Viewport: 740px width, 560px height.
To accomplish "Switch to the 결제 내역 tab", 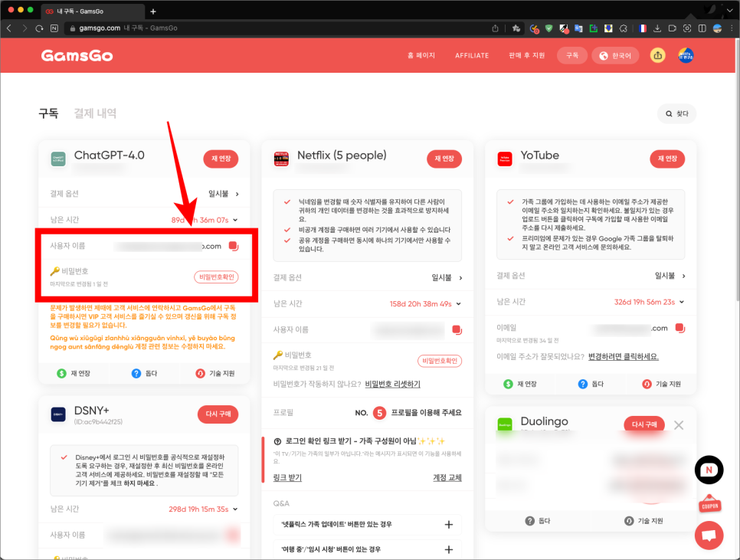I will point(95,113).
